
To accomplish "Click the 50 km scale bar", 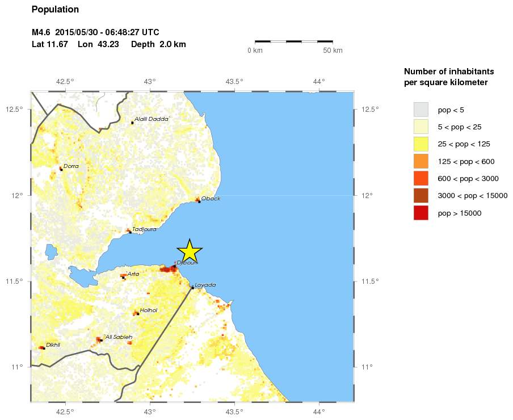I will (293, 41).
